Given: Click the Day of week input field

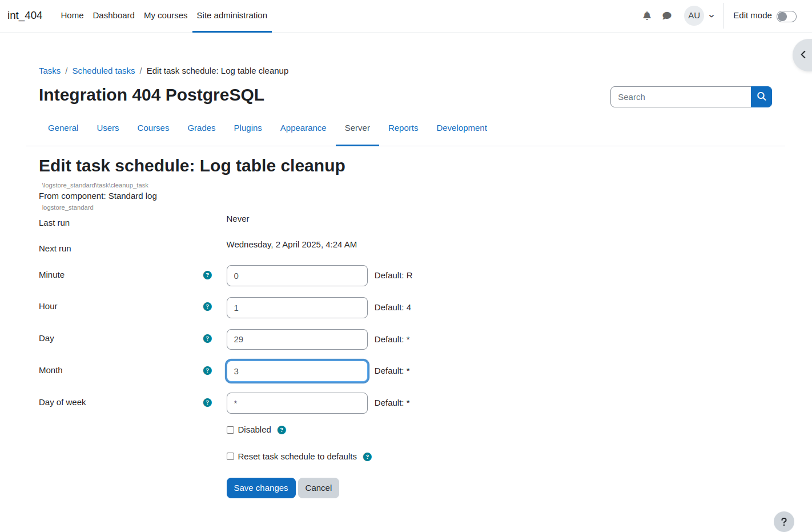Looking at the screenshot, I should (297, 403).
